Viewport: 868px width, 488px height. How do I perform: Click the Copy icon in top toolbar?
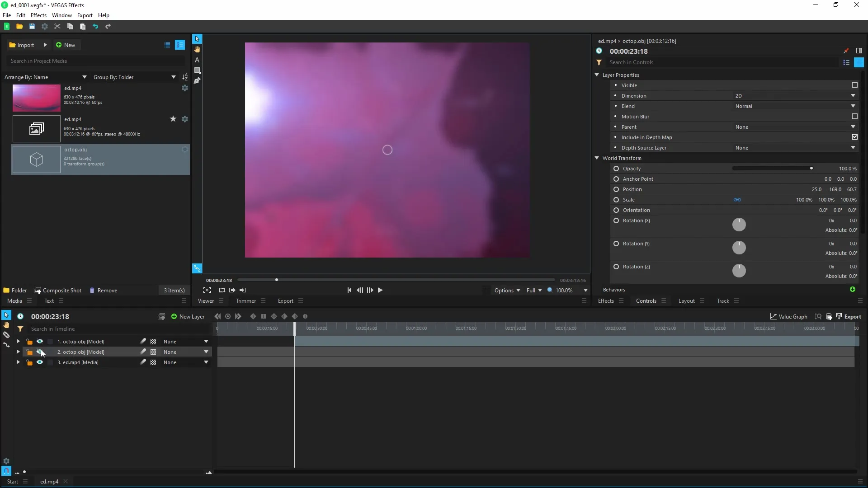coord(70,27)
